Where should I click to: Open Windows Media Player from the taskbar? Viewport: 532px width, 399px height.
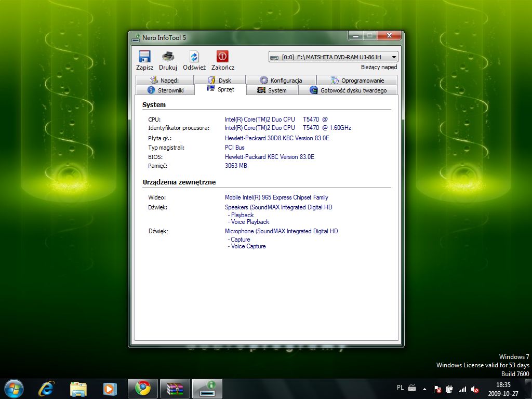(x=110, y=389)
